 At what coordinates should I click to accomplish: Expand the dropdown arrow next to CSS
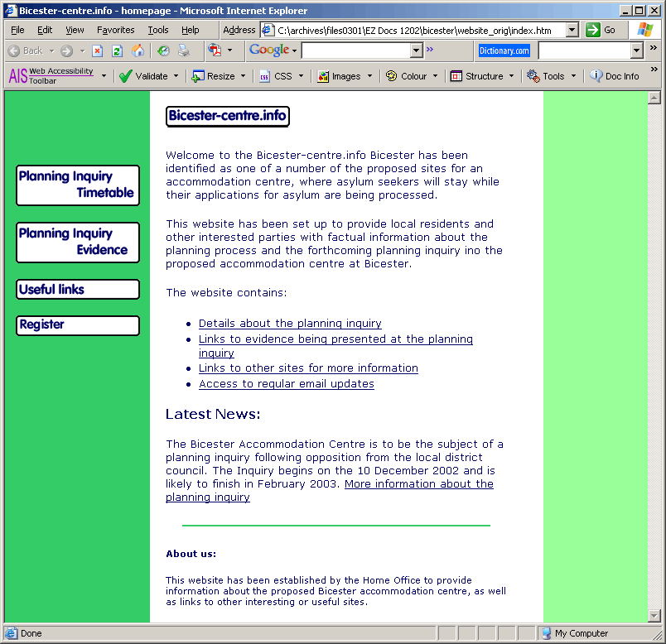302,76
